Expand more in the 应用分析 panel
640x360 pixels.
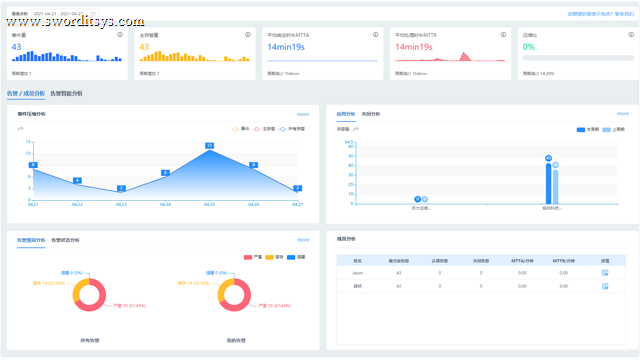[x=623, y=113]
